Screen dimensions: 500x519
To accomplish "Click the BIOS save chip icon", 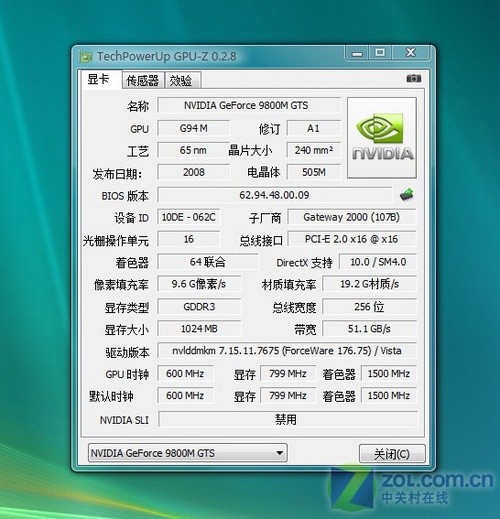I will point(407,194).
